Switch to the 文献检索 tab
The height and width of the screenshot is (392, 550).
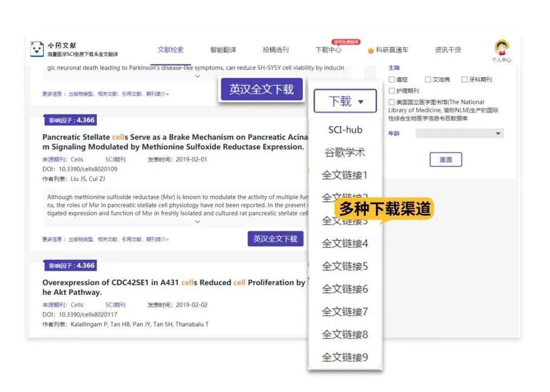tap(171, 50)
